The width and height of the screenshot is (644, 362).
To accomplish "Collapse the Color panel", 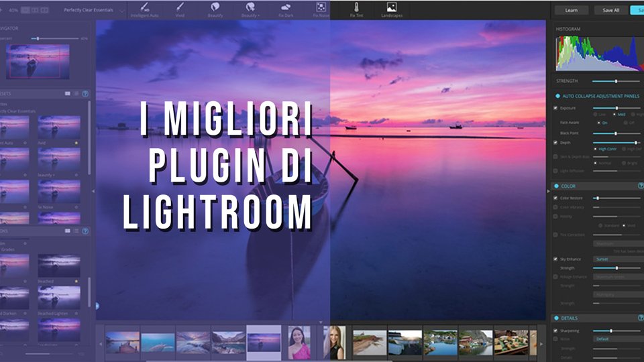I will [557, 186].
